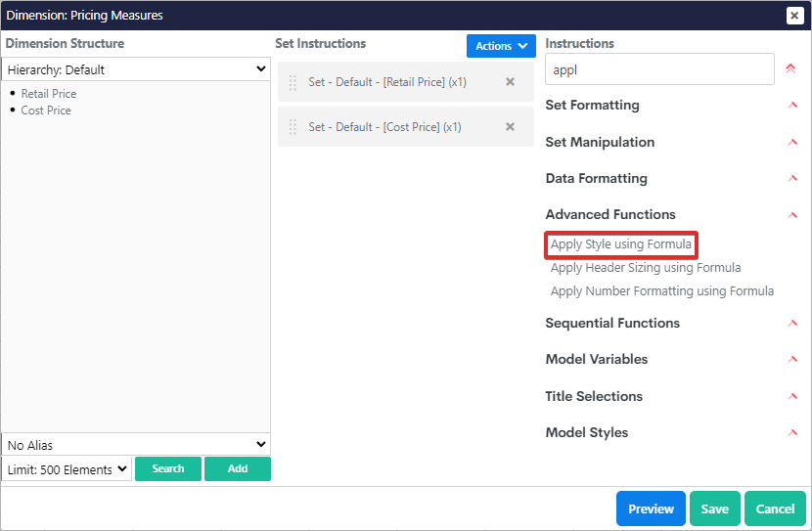Choose Apply Style using Formula
The width and height of the screenshot is (812, 531).
[620, 244]
